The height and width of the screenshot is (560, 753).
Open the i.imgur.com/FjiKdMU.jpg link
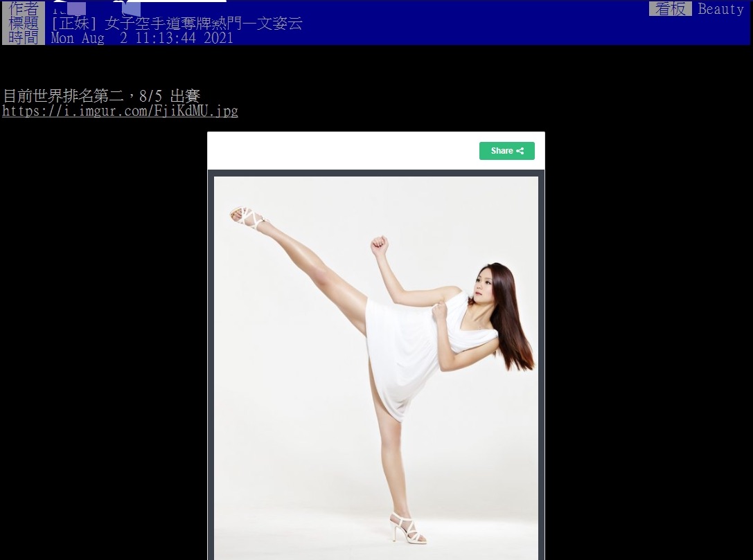[x=120, y=111]
